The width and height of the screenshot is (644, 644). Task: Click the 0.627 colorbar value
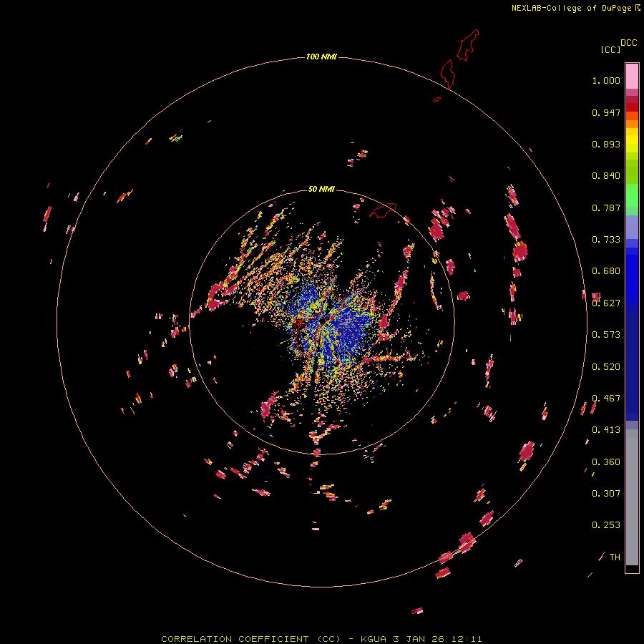(606, 303)
